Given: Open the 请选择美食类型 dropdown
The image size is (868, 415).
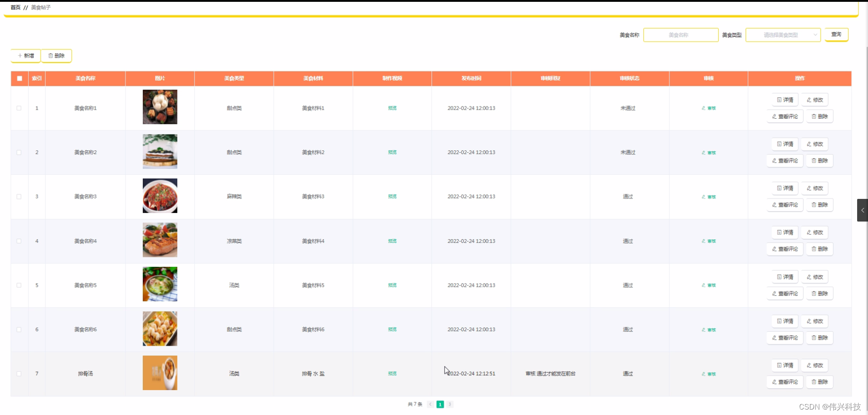Looking at the screenshot, I should click(x=783, y=35).
